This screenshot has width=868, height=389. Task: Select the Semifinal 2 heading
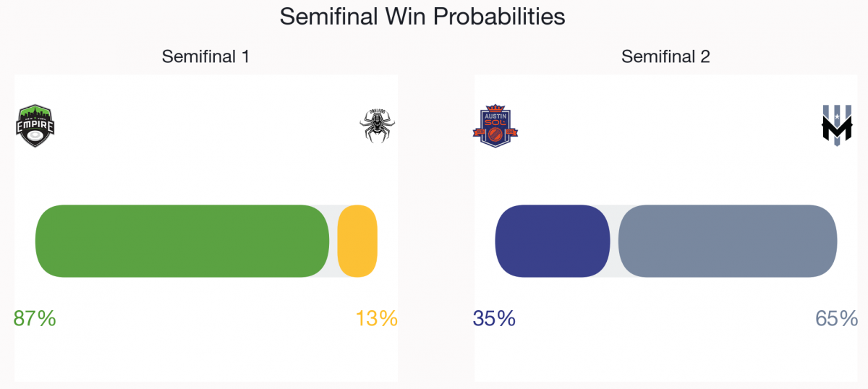tap(665, 56)
